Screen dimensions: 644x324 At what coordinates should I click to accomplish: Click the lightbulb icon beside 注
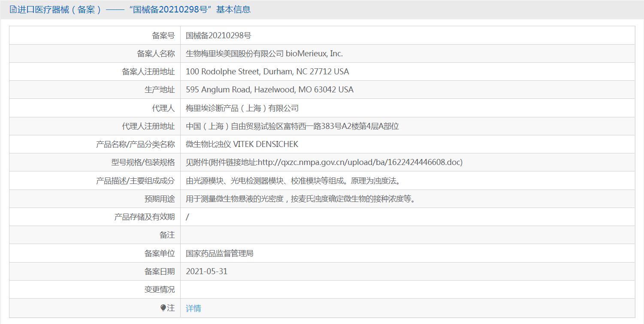coord(163,308)
